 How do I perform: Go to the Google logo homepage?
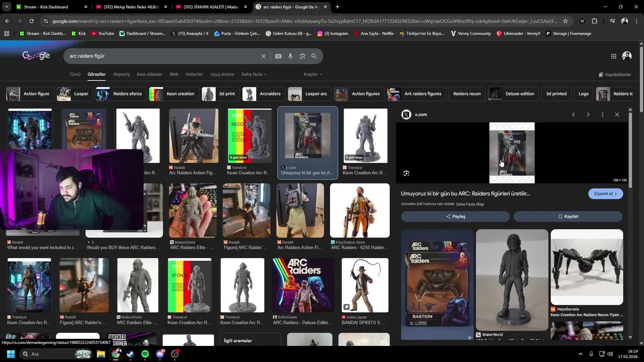pos(36,56)
